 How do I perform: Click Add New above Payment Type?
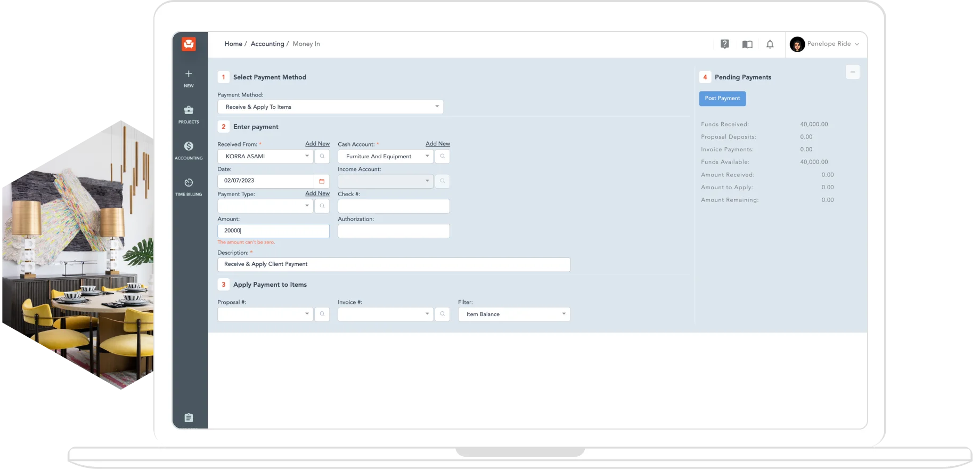317,193
